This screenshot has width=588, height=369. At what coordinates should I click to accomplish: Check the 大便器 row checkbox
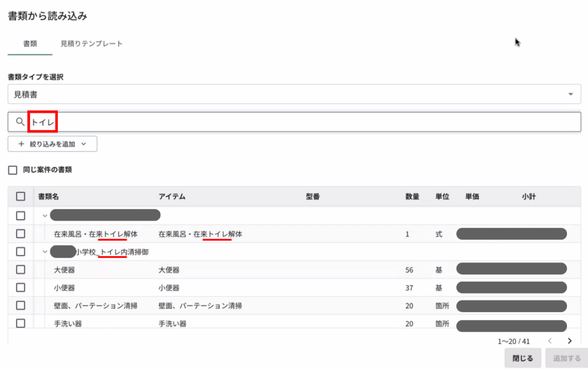(21, 270)
